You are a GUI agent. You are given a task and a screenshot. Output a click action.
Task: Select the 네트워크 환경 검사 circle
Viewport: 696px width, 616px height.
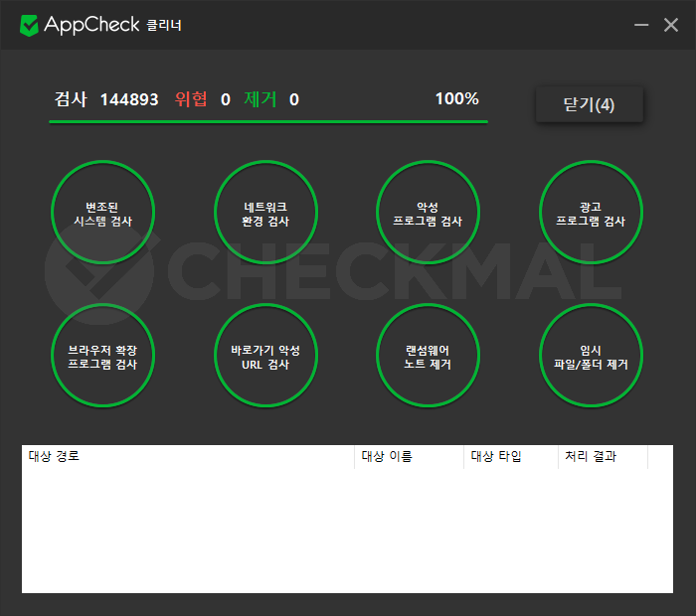[x=264, y=213]
